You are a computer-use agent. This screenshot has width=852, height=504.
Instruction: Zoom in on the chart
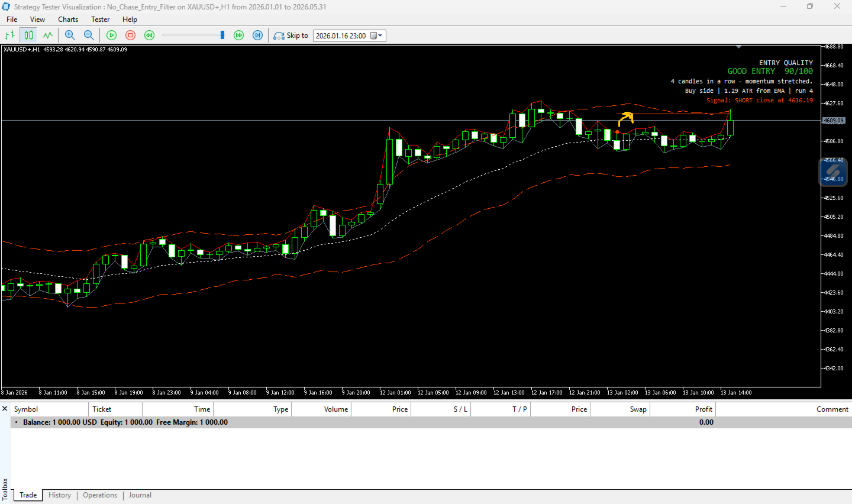tap(70, 35)
